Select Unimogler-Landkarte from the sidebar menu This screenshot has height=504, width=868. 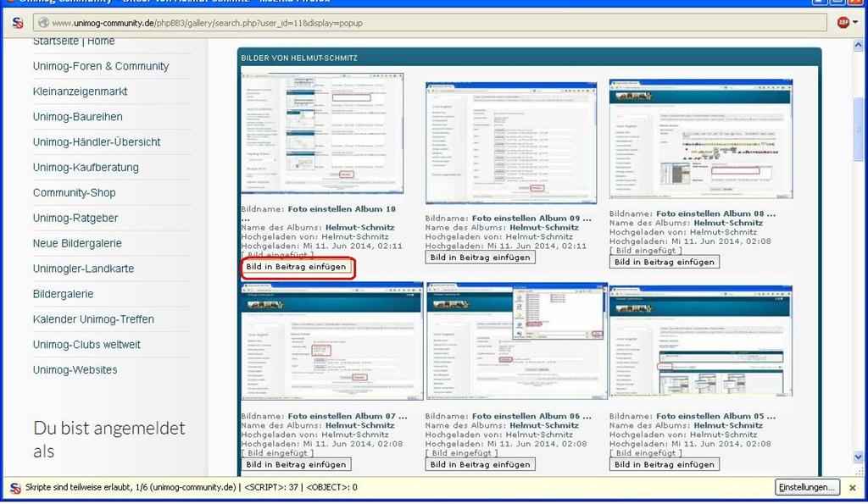83,269
